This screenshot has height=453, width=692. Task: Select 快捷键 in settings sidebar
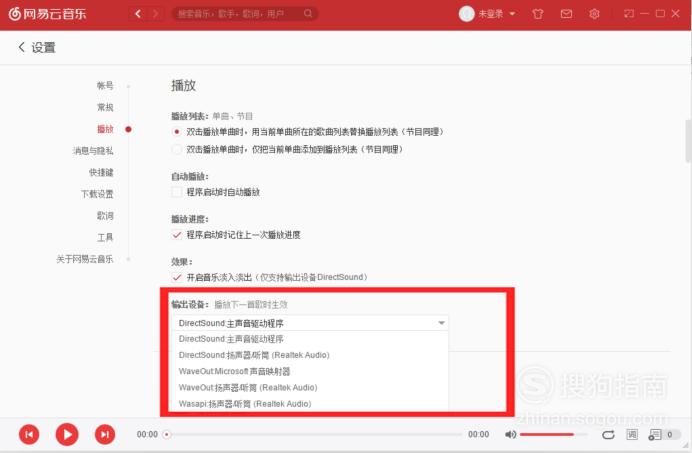(101, 172)
